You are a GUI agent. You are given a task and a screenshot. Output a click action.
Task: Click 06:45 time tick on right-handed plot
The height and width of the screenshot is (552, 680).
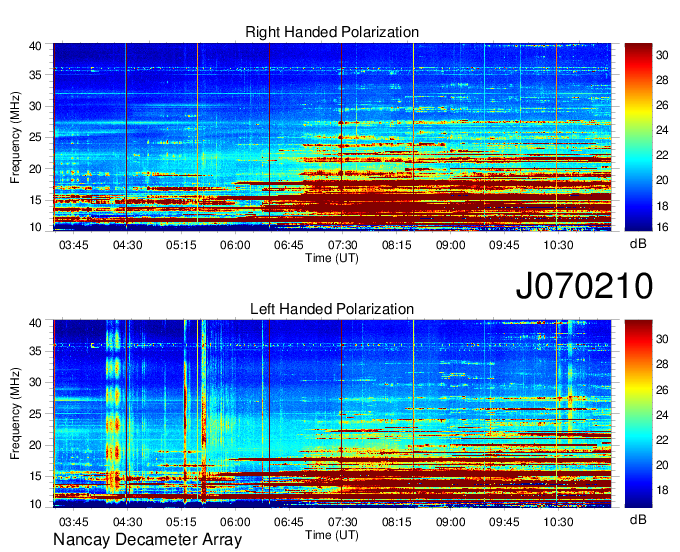coord(289,245)
